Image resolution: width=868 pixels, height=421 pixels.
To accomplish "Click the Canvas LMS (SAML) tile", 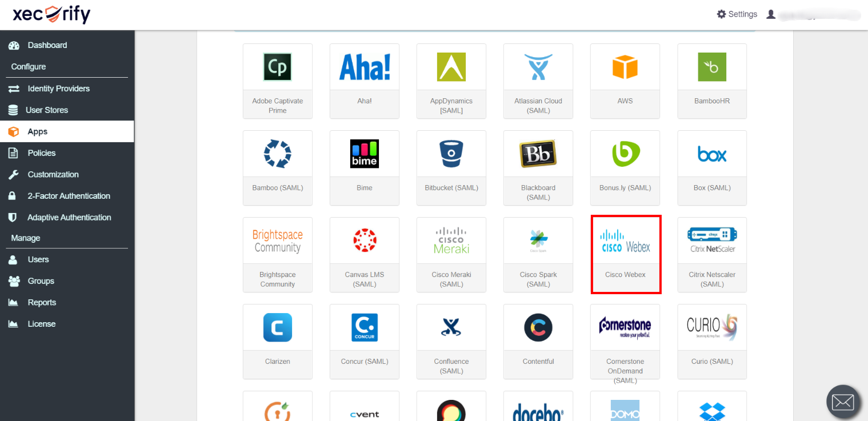I will [364, 254].
